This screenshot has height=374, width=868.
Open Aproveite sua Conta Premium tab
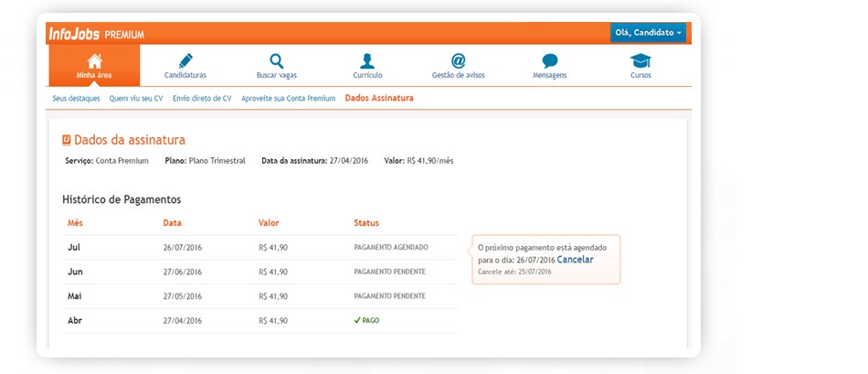(x=289, y=98)
